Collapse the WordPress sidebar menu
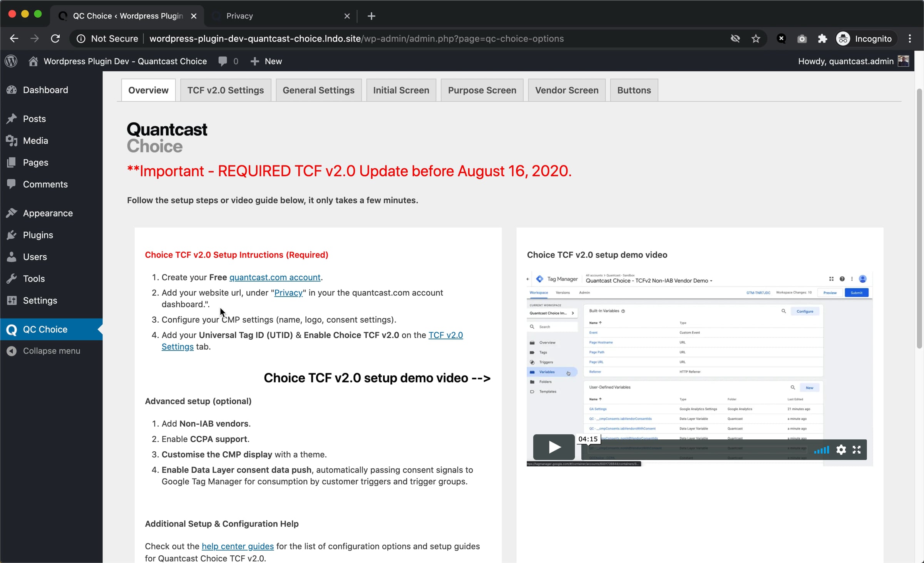Screen dimensions: 924x563 tap(52, 351)
